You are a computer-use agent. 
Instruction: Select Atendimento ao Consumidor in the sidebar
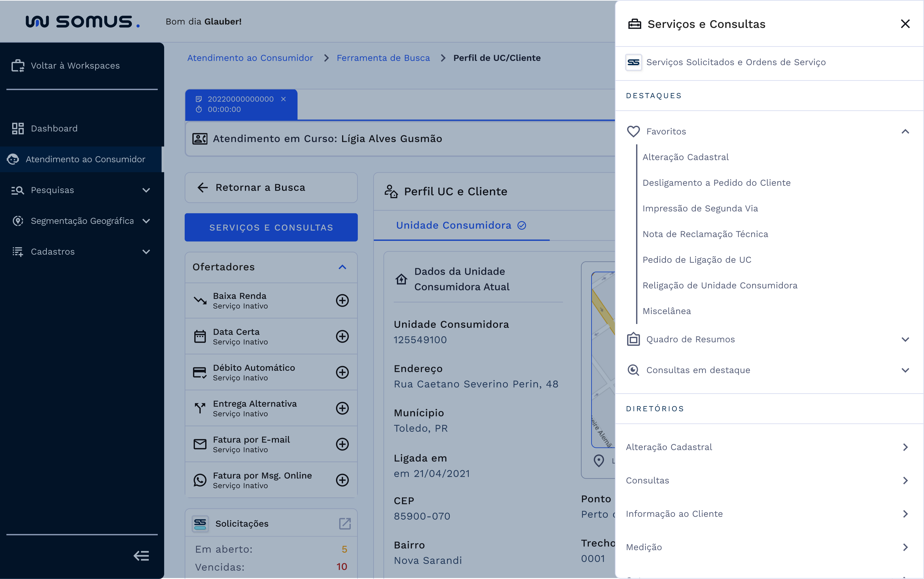tap(86, 159)
